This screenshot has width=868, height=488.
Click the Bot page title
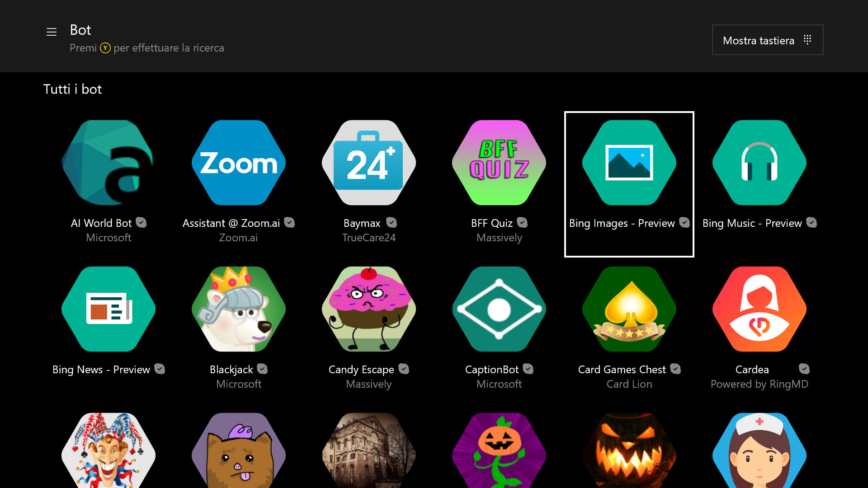tap(80, 30)
